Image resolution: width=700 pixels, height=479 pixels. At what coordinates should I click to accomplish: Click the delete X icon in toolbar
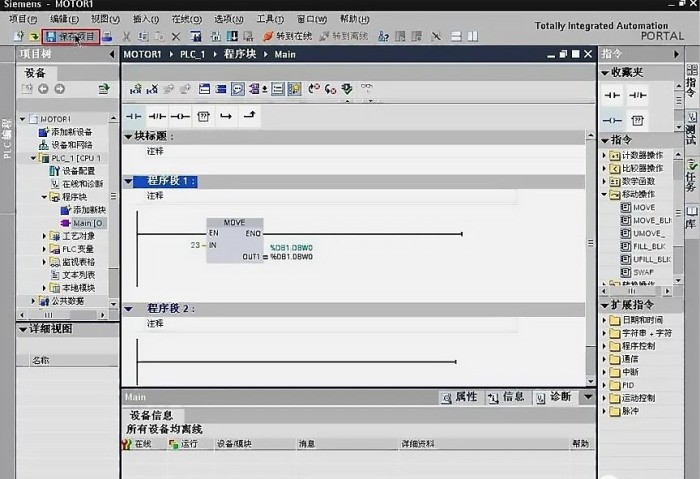(176, 37)
